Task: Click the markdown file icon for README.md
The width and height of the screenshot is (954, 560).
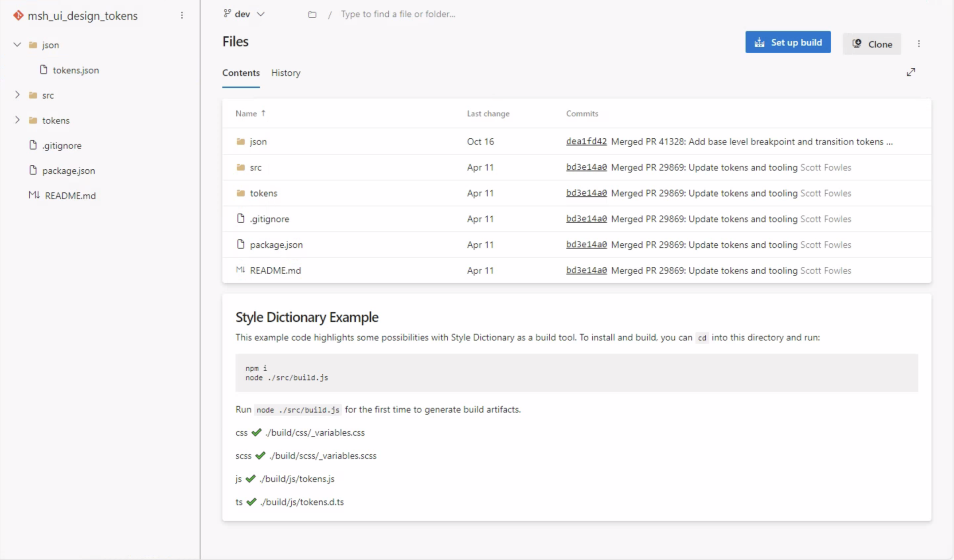Action: click(x=34, y=195)
